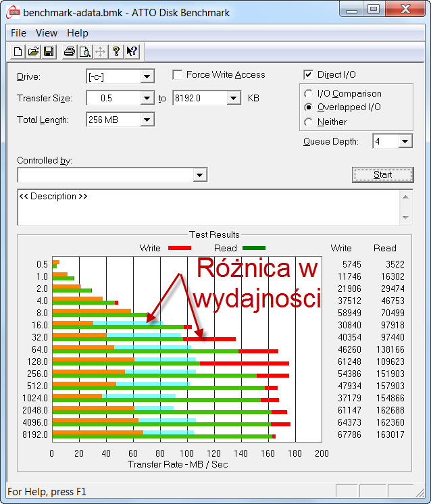Click the Description scrollbar up arrow
This screenshot has width=431, height=504.
pyautogui.click(x=405, y=197)
